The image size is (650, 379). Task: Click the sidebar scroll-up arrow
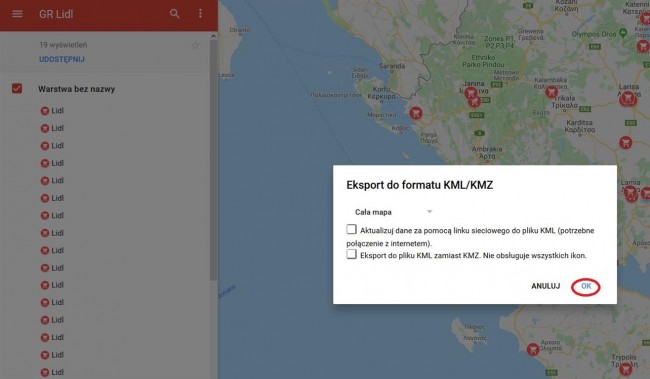(213, 36)
